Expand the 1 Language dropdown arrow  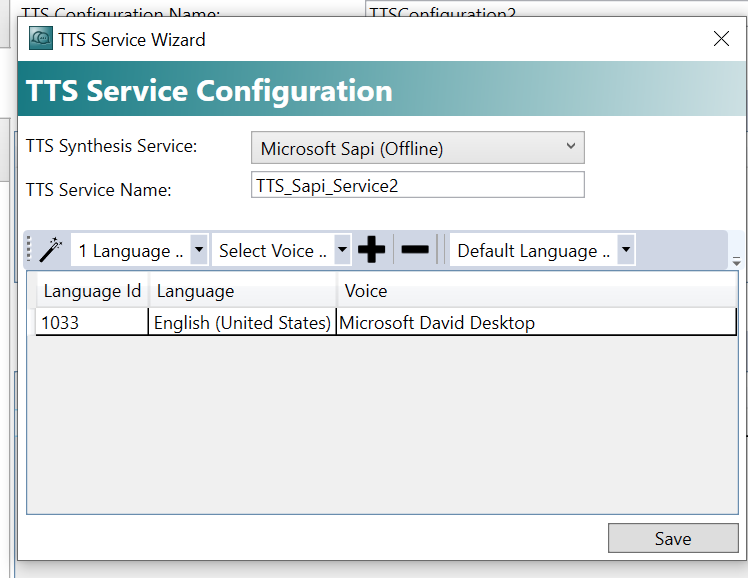(x=199, y=249)
